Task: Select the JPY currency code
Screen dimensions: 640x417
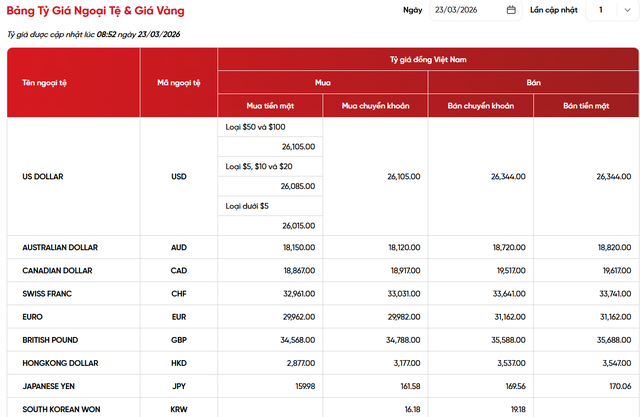Action: tap(179, 386)
